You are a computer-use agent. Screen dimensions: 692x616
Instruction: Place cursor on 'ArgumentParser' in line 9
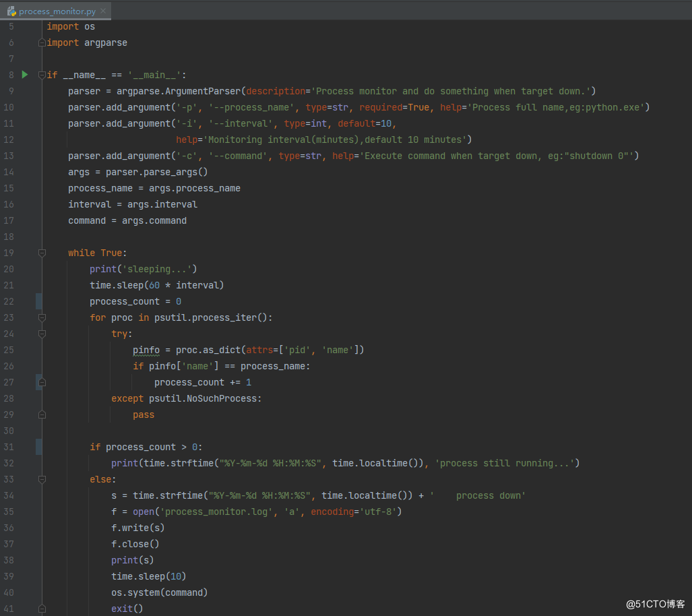203,92
